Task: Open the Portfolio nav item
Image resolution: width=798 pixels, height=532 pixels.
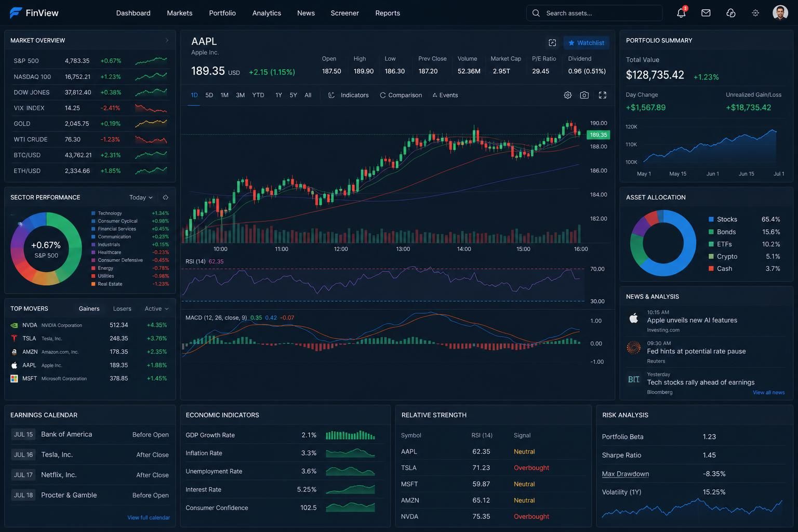Action: [222, 13]
